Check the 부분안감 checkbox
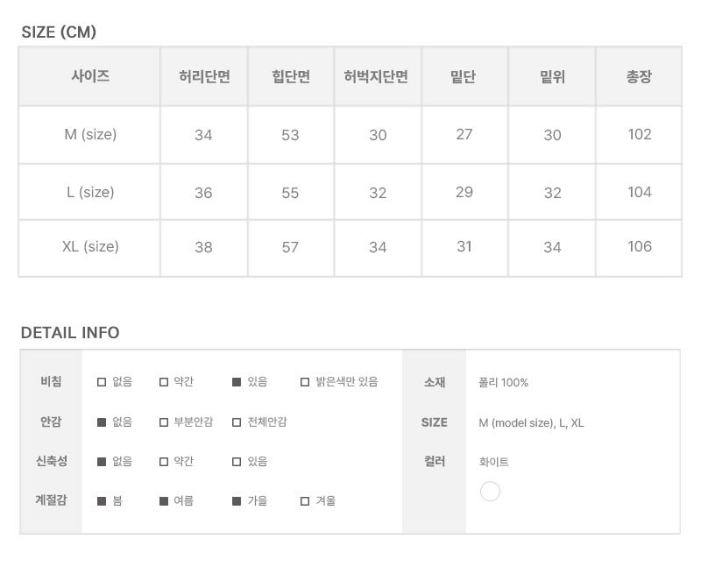The image size is (701, 588). 164,422
